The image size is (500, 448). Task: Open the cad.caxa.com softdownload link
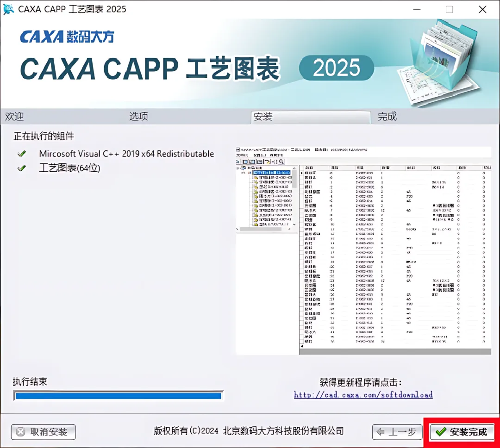pyautogui.click(x=363, y=395)
